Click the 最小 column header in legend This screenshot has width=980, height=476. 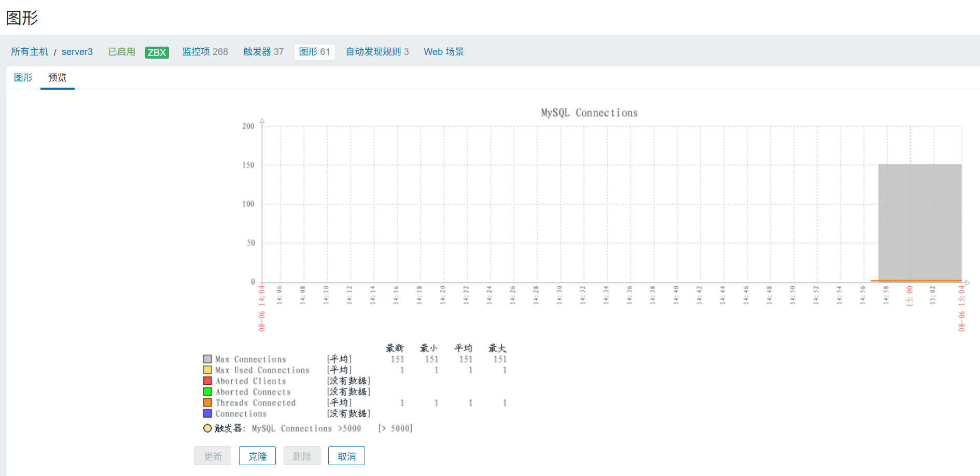(429, 348)
